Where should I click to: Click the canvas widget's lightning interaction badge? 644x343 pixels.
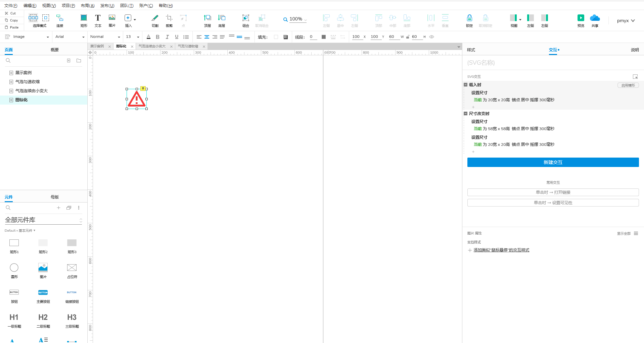point(143,89)
